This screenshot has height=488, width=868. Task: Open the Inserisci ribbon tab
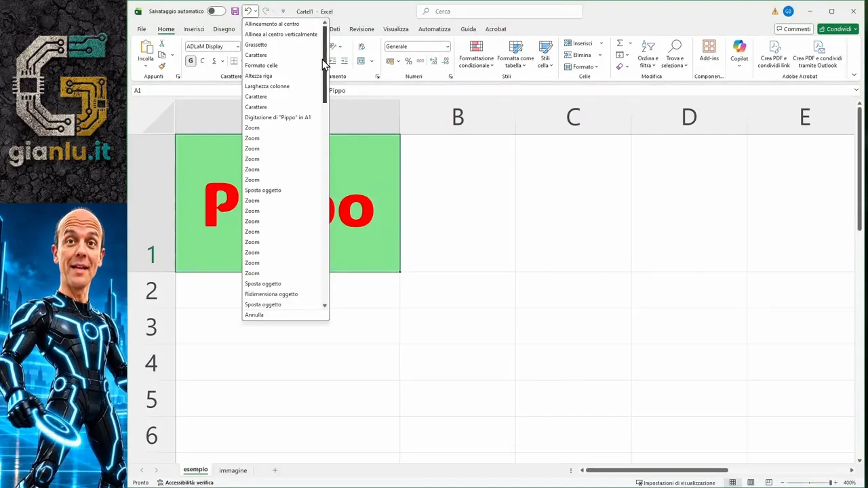[x=194, y=29]
